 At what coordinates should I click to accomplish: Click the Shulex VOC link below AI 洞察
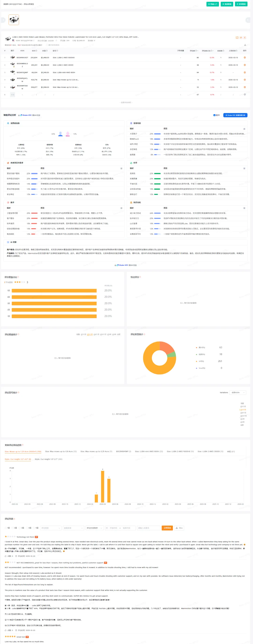[123, 265]
